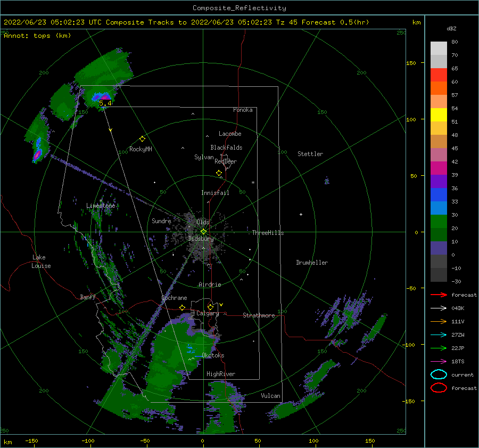The width and height of the screenshot is (479, 448).
Task: Select the dark grey -10 dBZ swatch
Action: coord(439,274)
